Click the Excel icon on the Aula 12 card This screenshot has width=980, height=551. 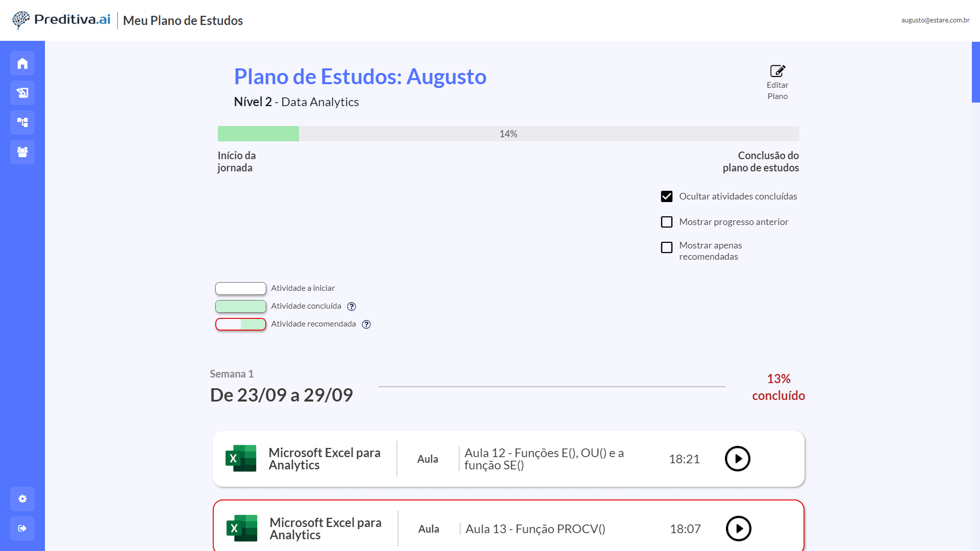(x=241, y=458)
